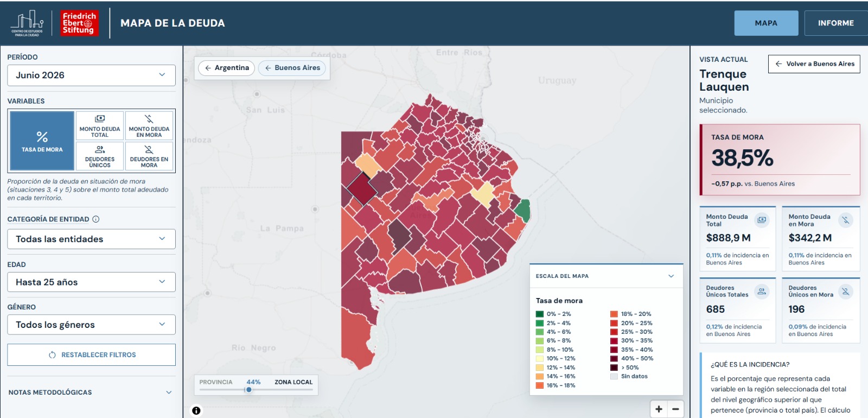Collapse the Escala del Mapa legend
This screenshot has height=418, width=868.
(x=671, y=276)
